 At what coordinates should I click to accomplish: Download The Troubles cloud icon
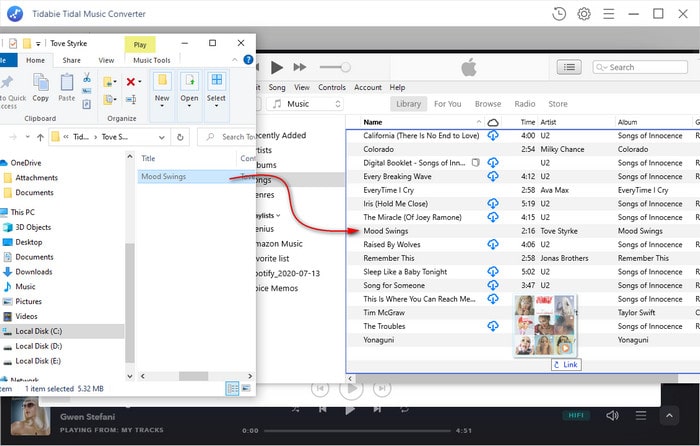pyautogui.click(x=493, y=326)
